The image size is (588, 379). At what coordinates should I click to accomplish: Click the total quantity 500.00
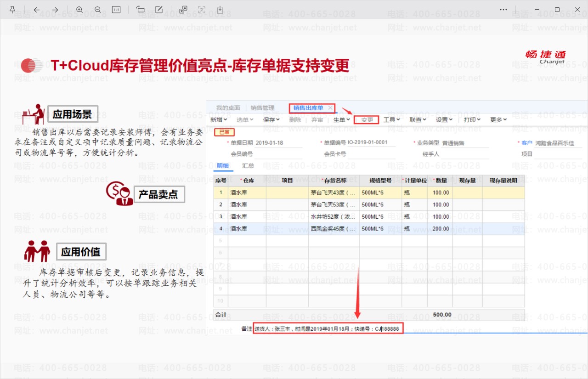442,315
